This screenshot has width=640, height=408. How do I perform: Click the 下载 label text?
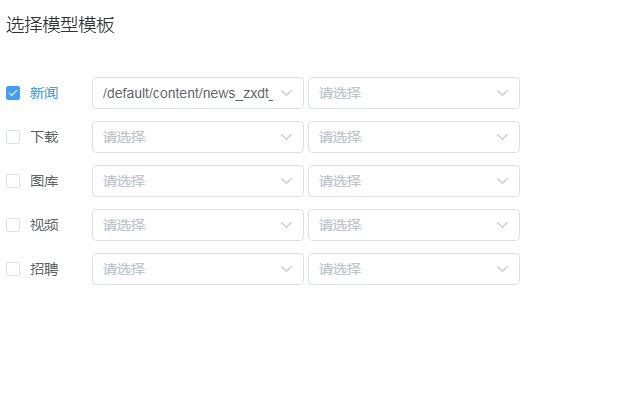pos(44,137)
